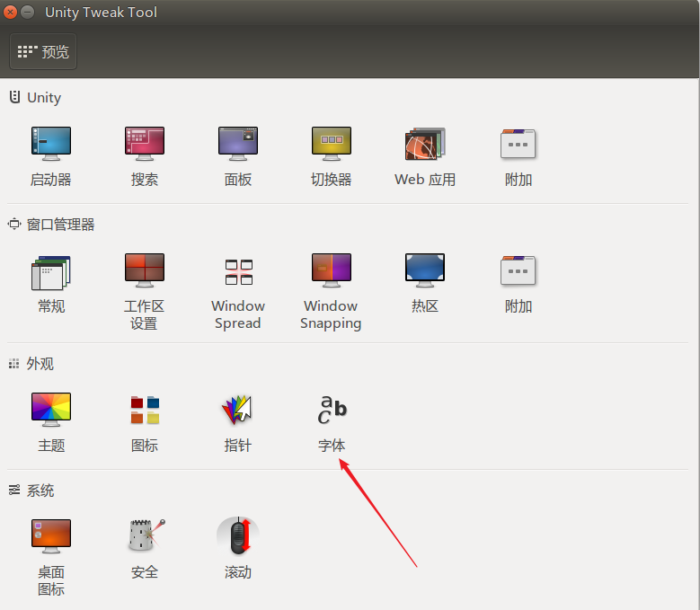
Task: Open the 工作区设置 workspace settings
Action: pos(144,292)
